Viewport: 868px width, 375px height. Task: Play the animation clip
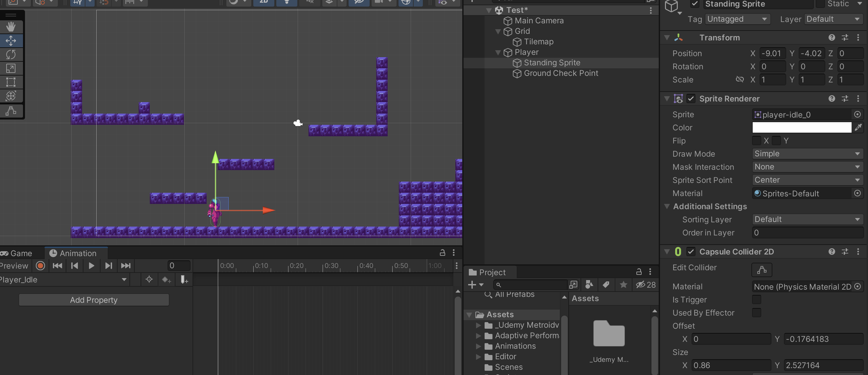pyautogui.click(x=91, y=266)
